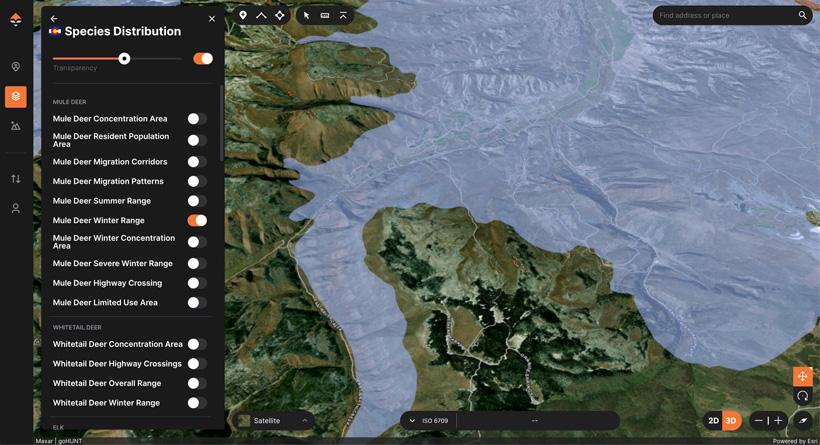
Task: Select the drop waypoint pin tool
Action: coord(243,15)
